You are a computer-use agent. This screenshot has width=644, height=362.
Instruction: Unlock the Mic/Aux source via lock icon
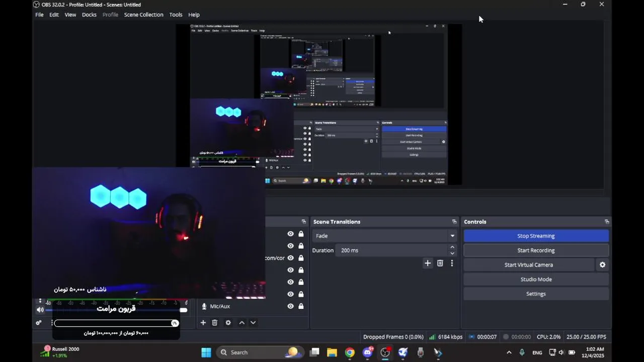point(301,306)
